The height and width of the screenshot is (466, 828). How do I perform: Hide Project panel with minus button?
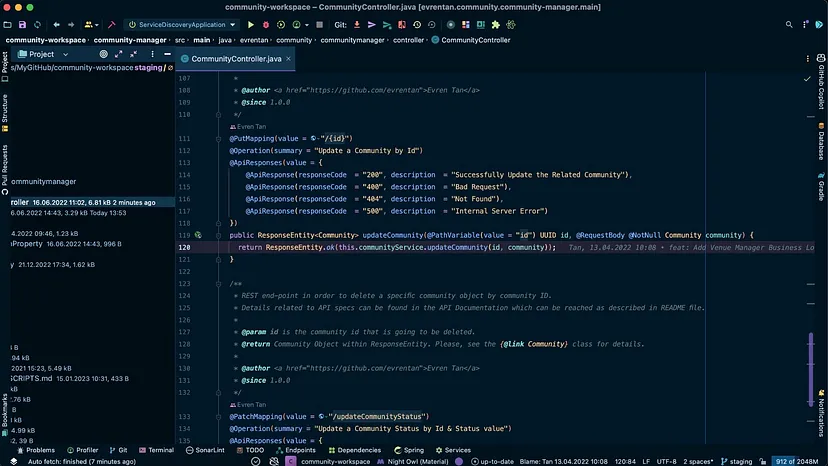point(167,54)
